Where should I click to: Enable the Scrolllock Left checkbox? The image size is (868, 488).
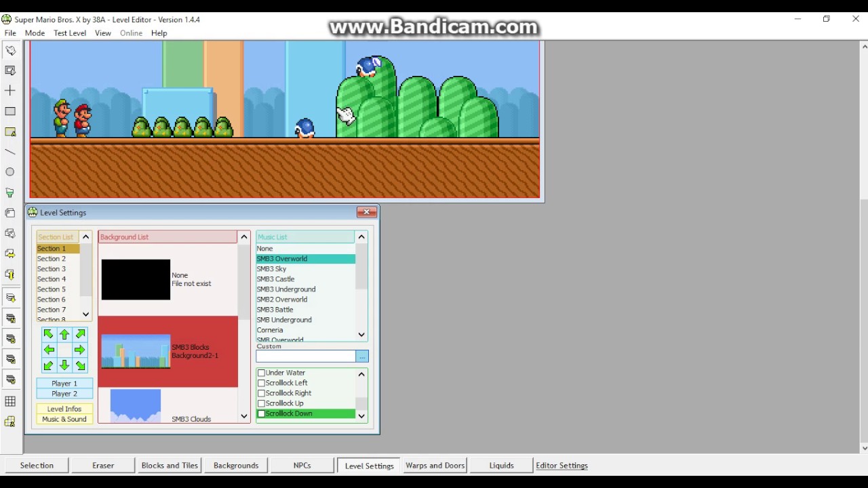[x=261, y=383]
